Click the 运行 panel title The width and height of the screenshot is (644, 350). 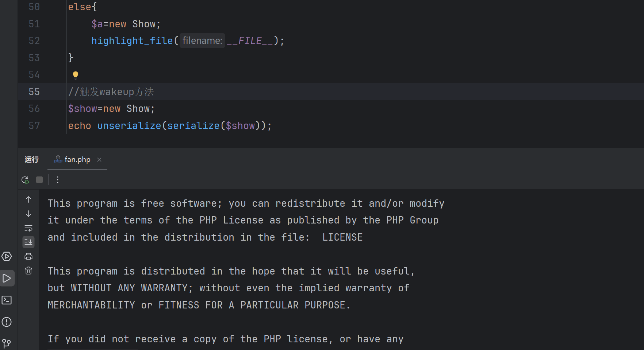tap(32, 160)
